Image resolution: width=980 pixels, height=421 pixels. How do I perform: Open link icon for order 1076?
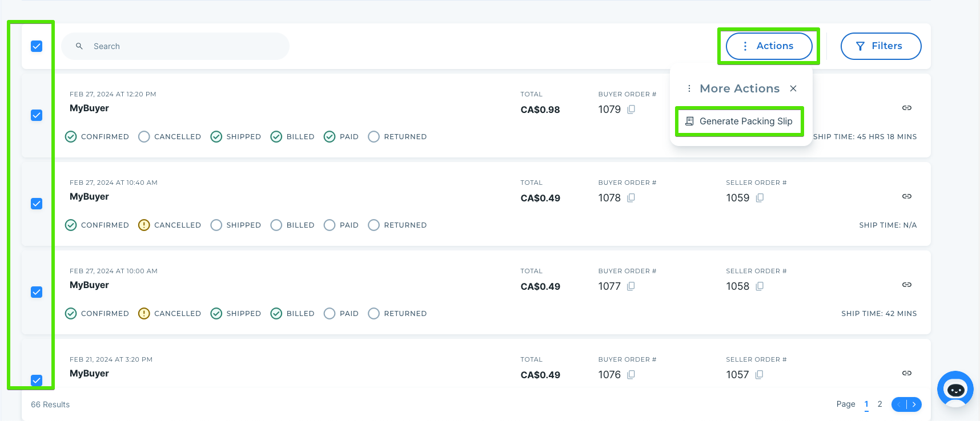tap(907, 373)
